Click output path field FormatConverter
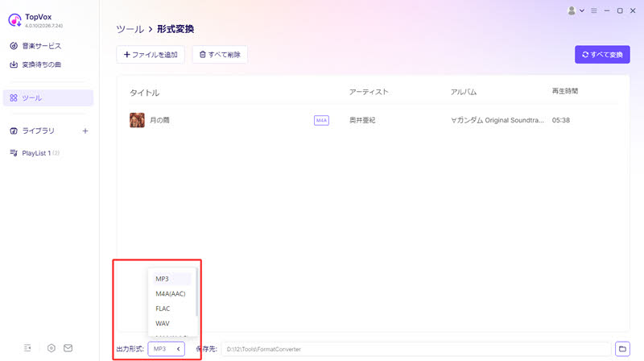644x361 pixels. coord(416,349)
